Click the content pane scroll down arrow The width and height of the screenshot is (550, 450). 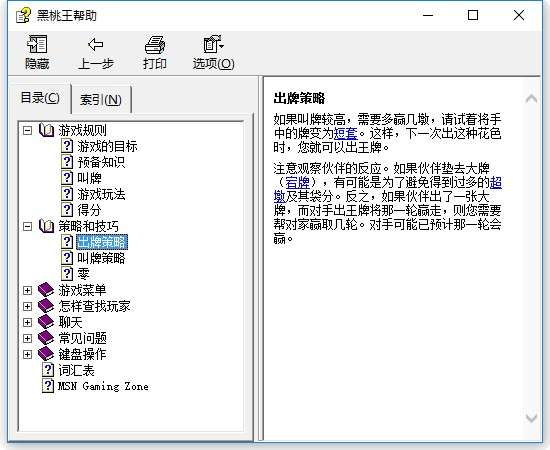[x=531, y=418]
